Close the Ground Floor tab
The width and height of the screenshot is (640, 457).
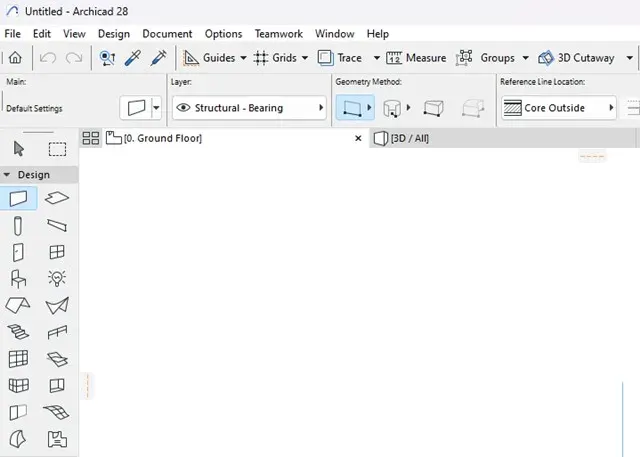[358, 138]
